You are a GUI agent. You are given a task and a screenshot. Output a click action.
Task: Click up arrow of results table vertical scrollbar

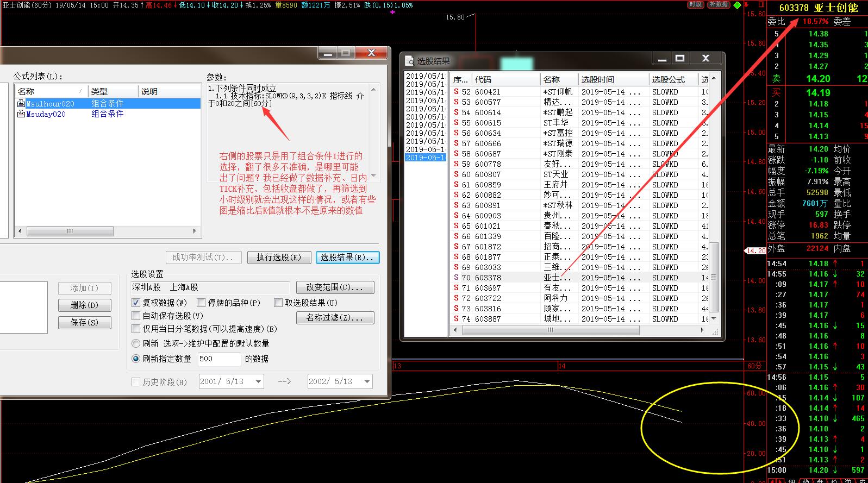pyautogui.click(x=714, y=79)
